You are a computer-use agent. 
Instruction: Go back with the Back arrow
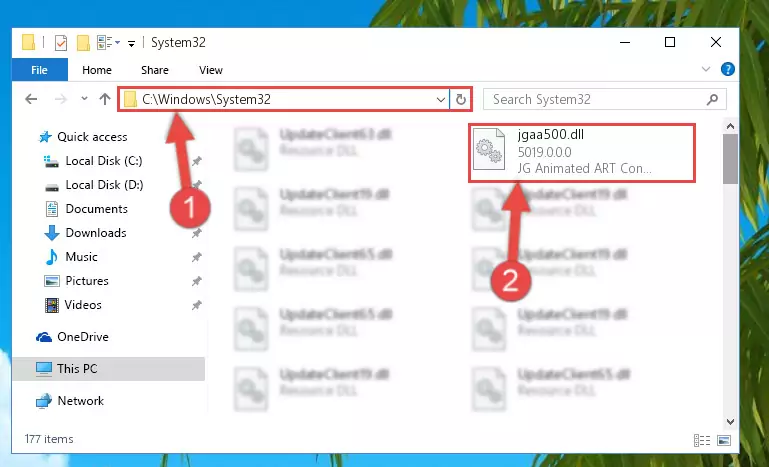(31, 99)
